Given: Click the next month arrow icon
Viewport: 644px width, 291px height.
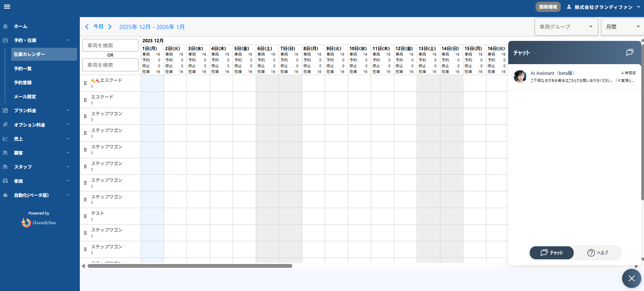Looking at the screenshot, I should [x=110, y=27].
